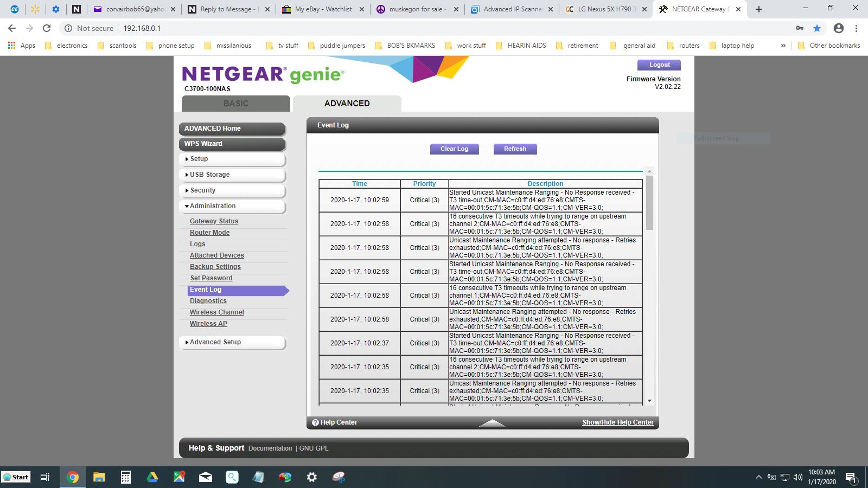Open Set Password link
The image size is (868, 488).
click(x=211, y=278)
